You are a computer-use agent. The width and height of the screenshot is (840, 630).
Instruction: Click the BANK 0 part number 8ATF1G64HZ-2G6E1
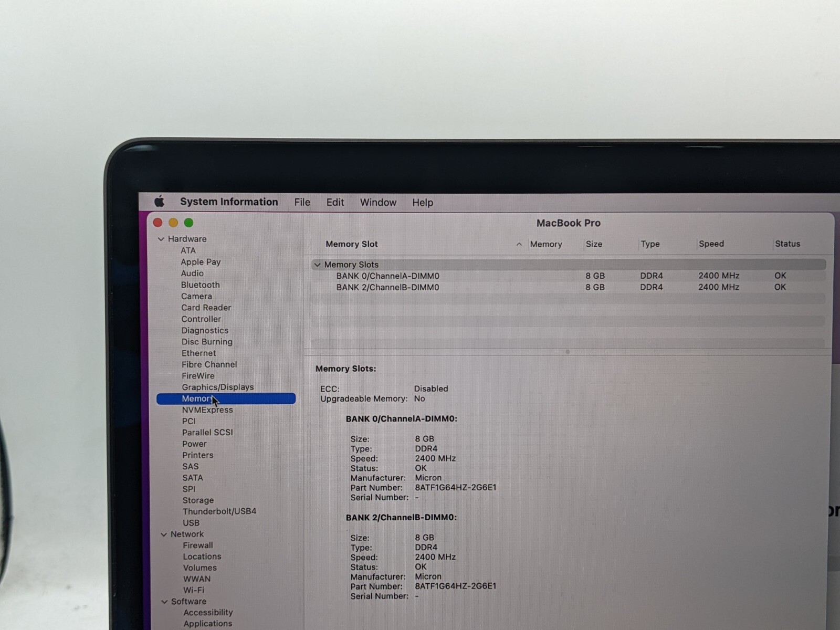pyautogui.click(x=455, y=488)
